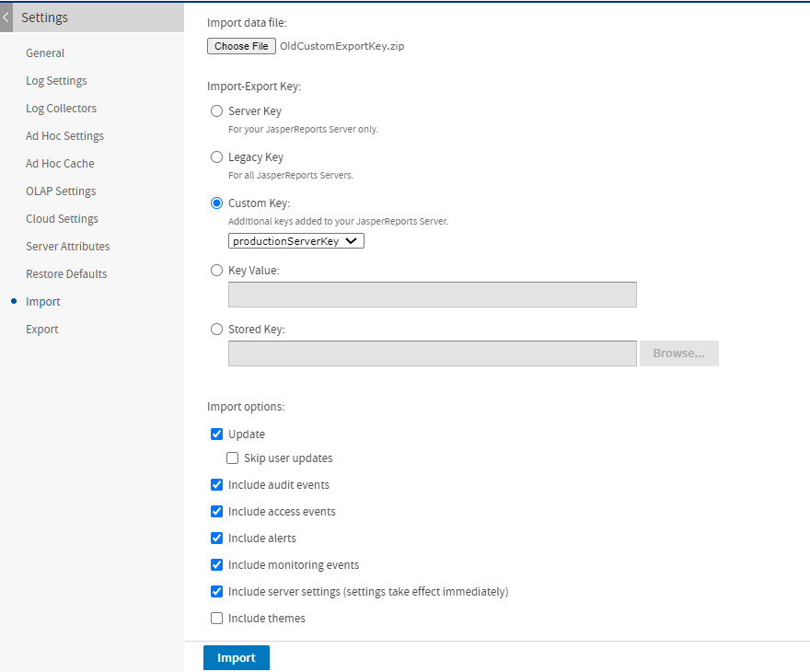Click the OldCustomExportKey.zip file name

coord(342,46)
